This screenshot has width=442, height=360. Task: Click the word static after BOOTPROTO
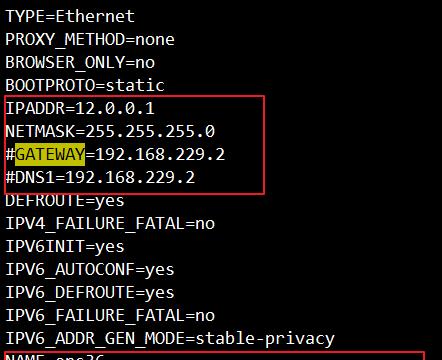point(135,85)
